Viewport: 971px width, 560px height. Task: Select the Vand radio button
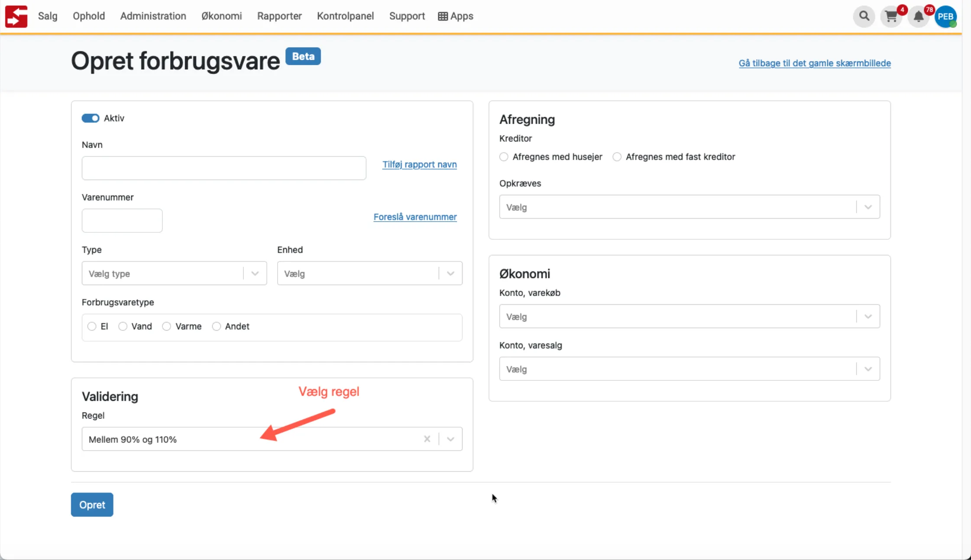[123, 326]
